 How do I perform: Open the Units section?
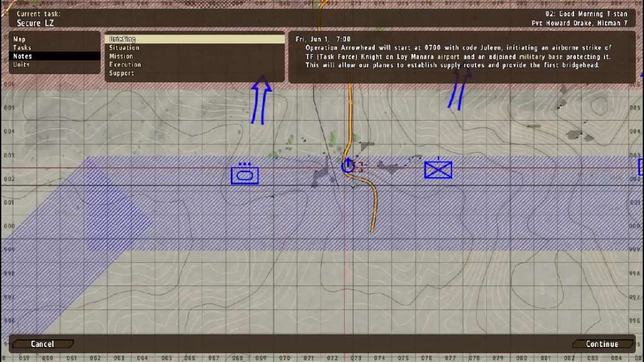tap(21, 65)
